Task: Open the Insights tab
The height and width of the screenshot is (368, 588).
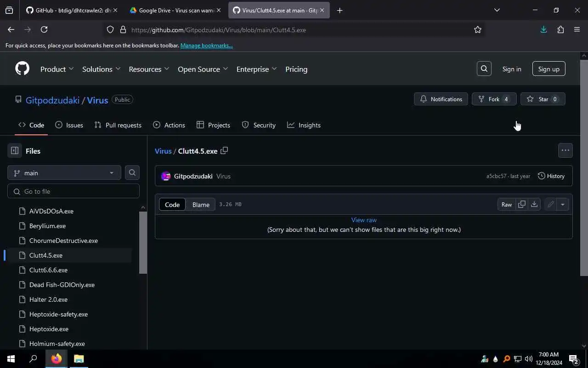Action: [304, 125]
